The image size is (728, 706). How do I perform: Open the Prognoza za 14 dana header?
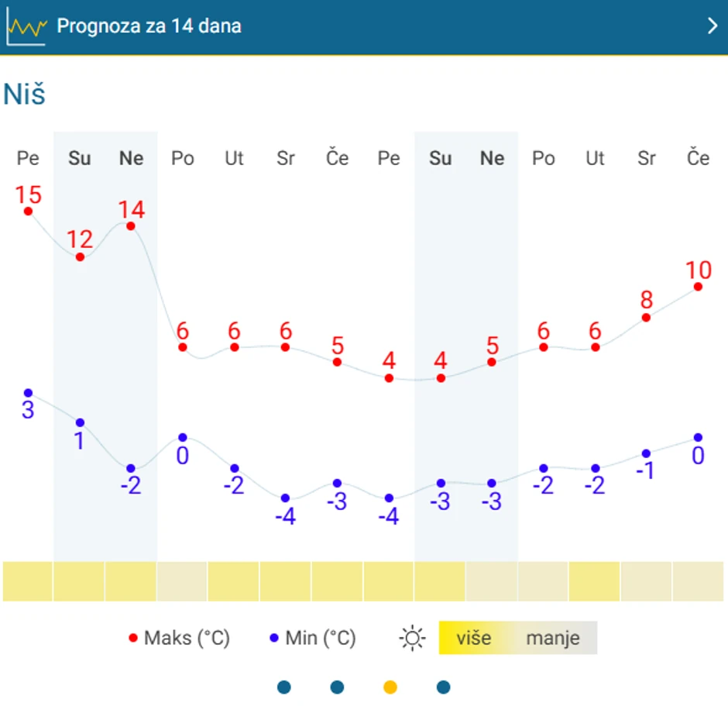click(x=149, y=26)
